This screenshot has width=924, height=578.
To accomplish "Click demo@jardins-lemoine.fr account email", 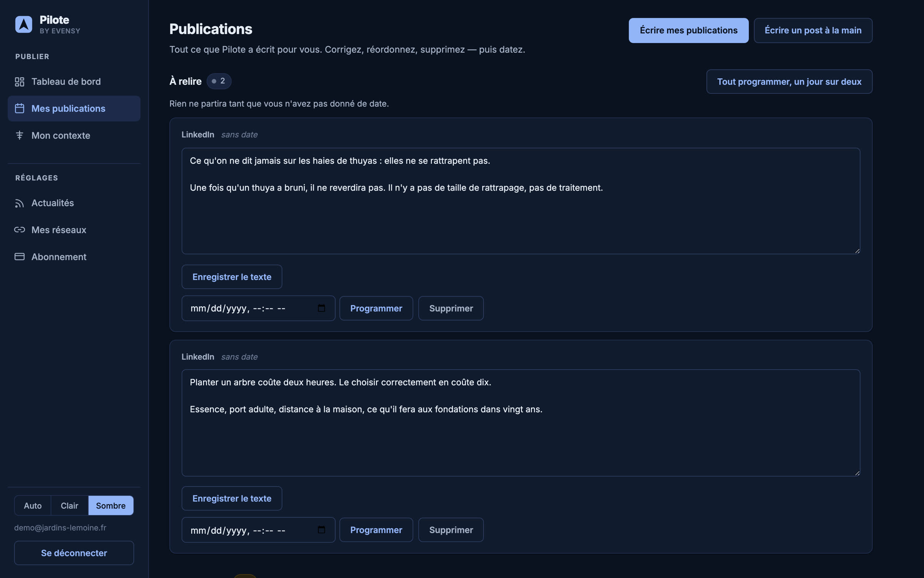I will (x=60, y=528).
